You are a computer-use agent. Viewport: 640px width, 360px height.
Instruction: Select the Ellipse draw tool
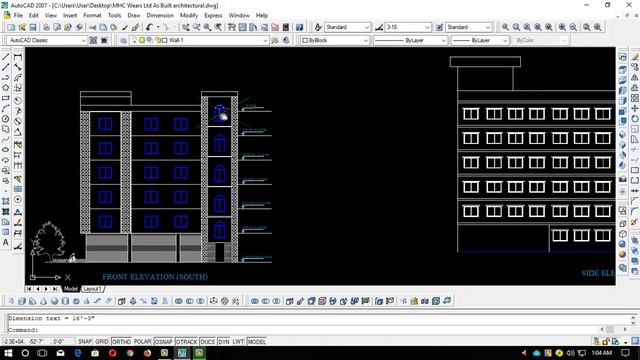click(6, 149)
